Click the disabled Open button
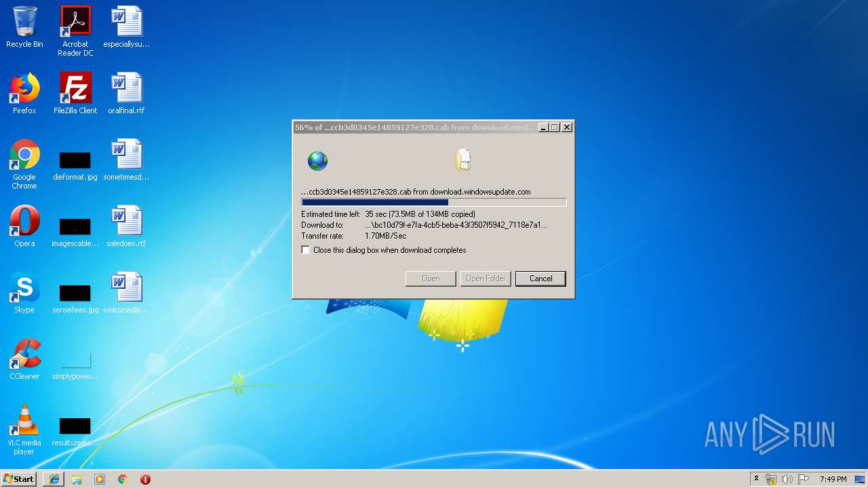Screen dimensions: 868x488 tap(431, 279)
